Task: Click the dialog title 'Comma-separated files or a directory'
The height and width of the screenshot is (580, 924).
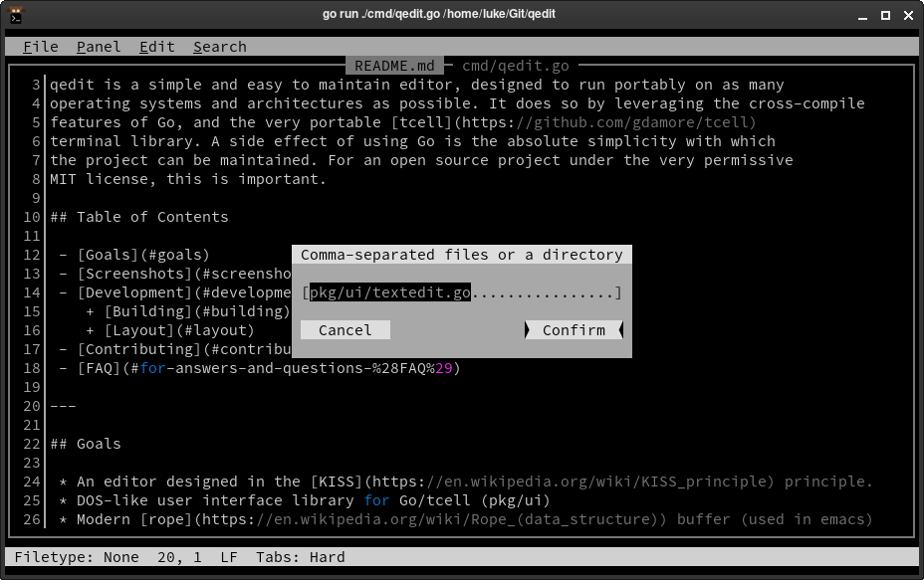Action: point(461,255)
